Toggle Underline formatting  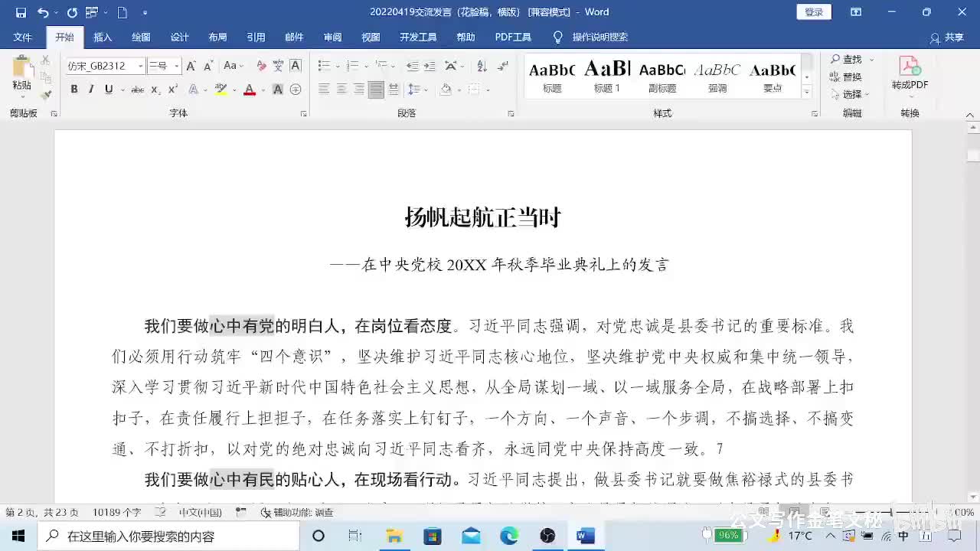tap(109, 90)
